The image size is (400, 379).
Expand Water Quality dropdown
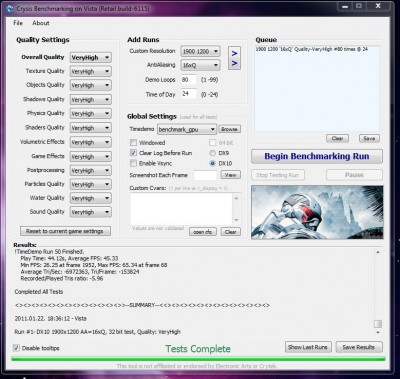coord(91,198)
